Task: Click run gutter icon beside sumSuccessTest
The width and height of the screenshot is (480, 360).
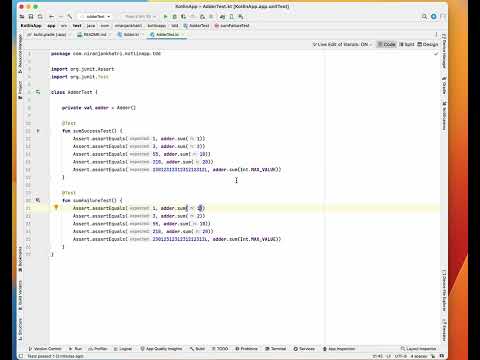Action: (x=38, y=131)
